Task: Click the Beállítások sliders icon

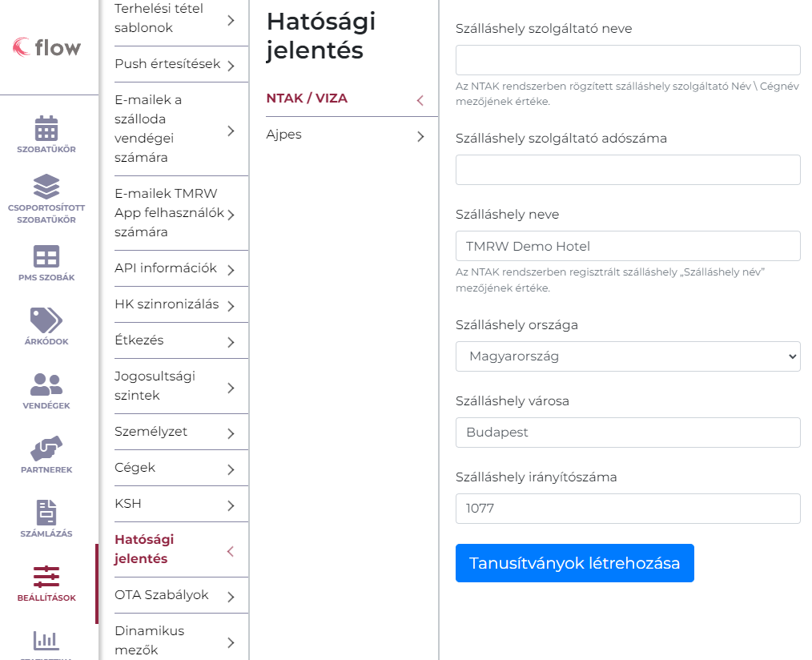Action: tap(46, 576)
